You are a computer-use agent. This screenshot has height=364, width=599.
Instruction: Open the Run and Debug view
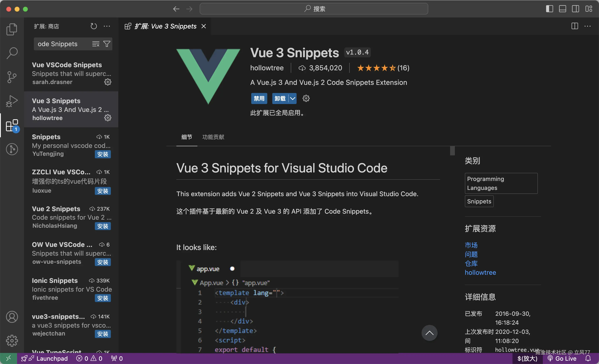pyautogui.click(x=12, y=101)
